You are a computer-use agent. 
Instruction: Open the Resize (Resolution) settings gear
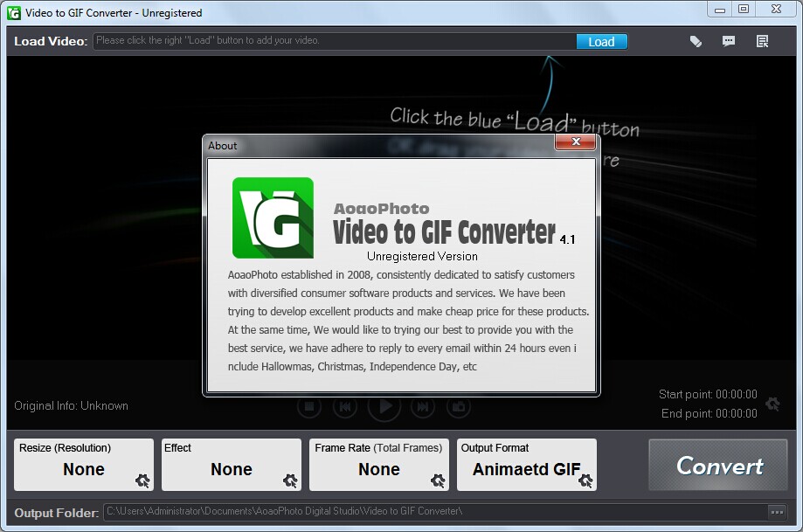[x=142, y=480]
